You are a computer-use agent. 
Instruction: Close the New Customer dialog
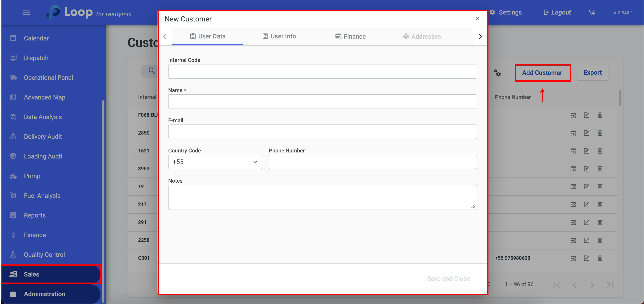coord(477,19)
